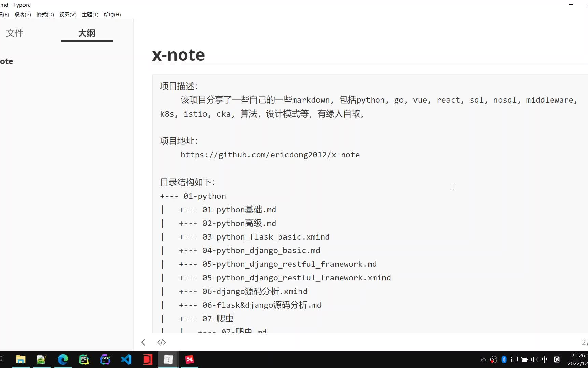Check the battery tray icon
Screen dimensions: 588x368
pyautogui.click(x=524, y=359)
